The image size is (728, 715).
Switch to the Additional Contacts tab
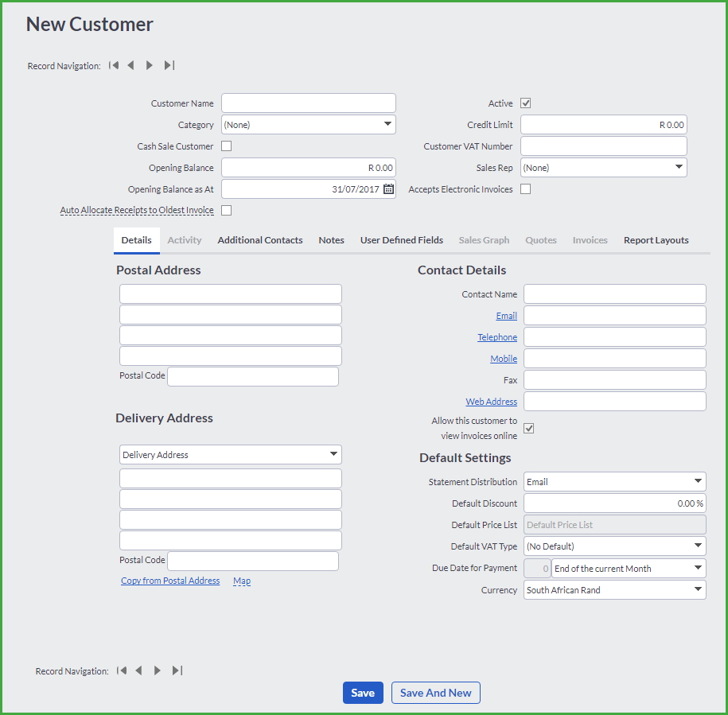pyautogui.click(x=260, y=240)
